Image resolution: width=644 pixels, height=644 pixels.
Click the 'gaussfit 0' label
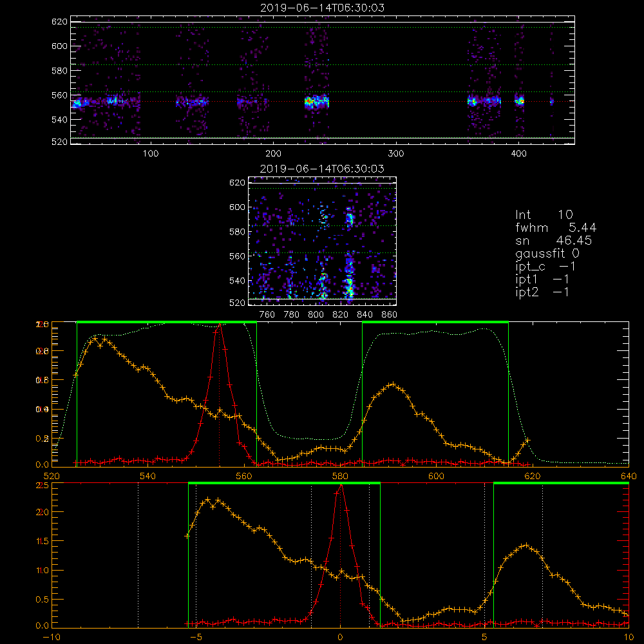click(547, 253)
